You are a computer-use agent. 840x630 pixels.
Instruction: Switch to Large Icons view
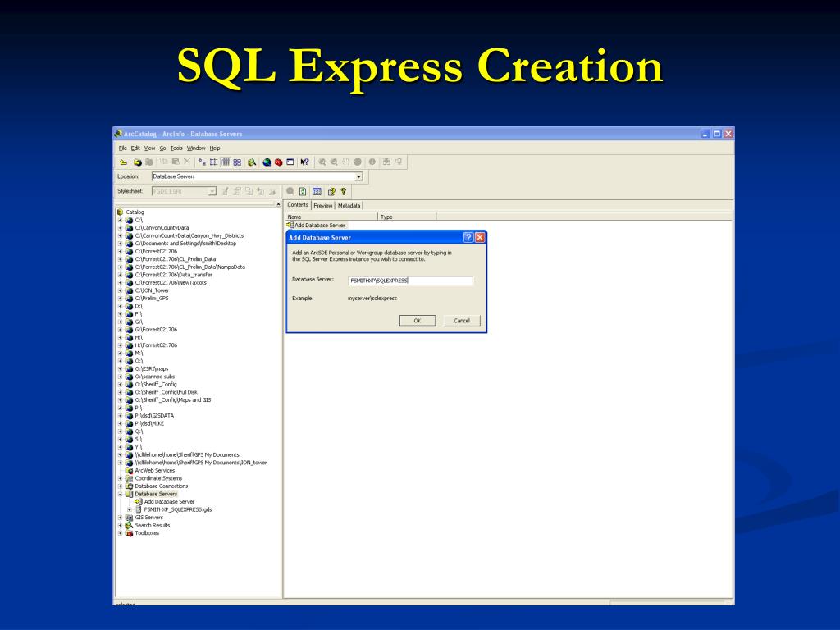(202, 162)
